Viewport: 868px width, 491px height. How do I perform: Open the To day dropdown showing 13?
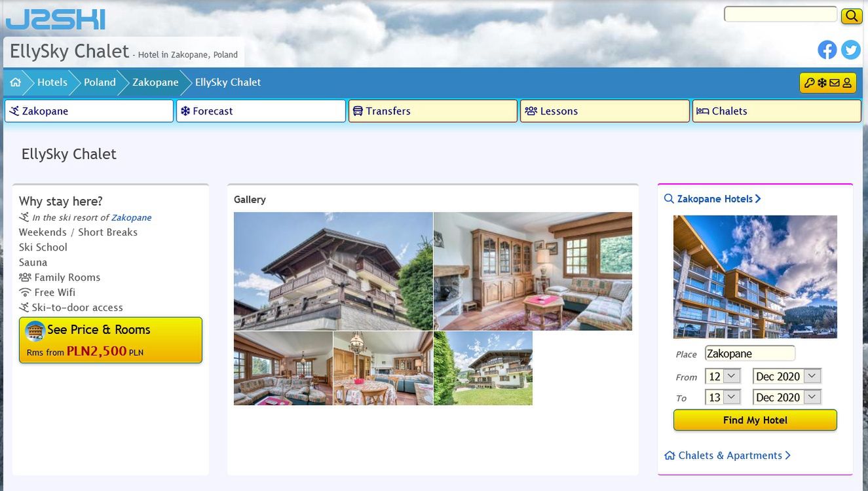[723, 397]
